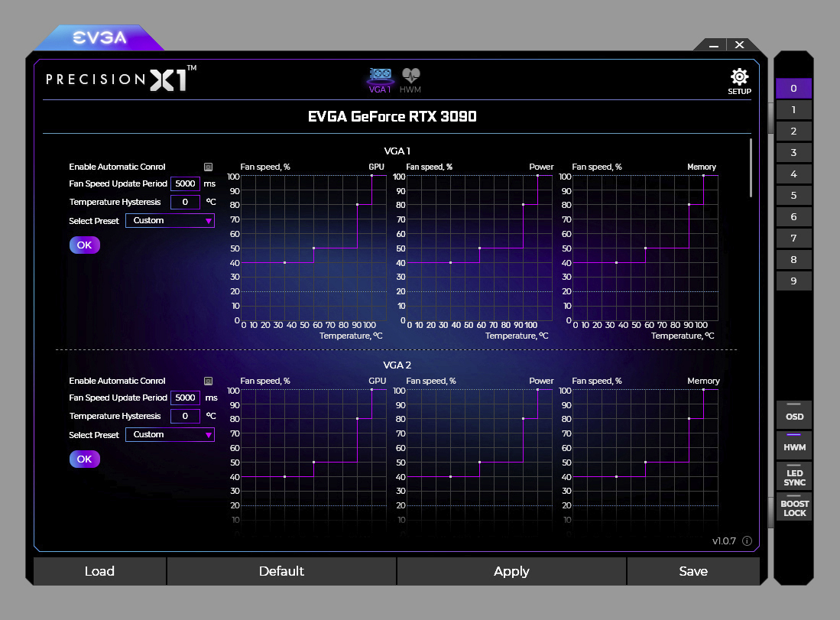Toggle the LED SYNC button
This screenshot has height=620, width=840.
(794, 476)
